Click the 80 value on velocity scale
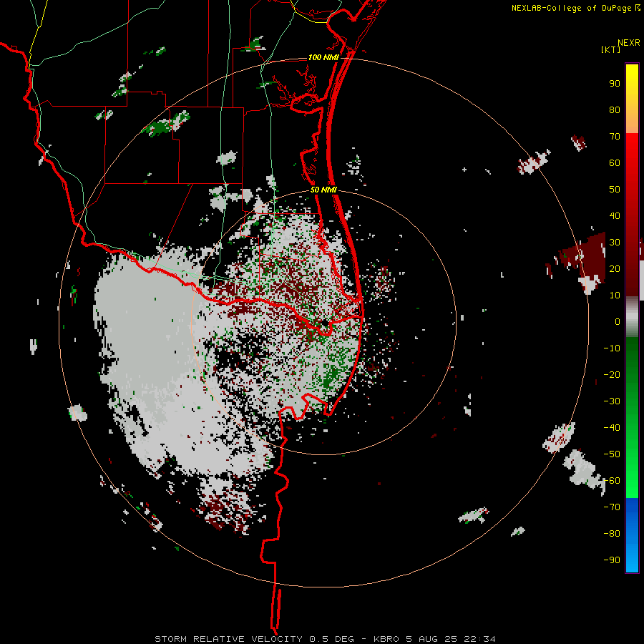 pos(615,110)
